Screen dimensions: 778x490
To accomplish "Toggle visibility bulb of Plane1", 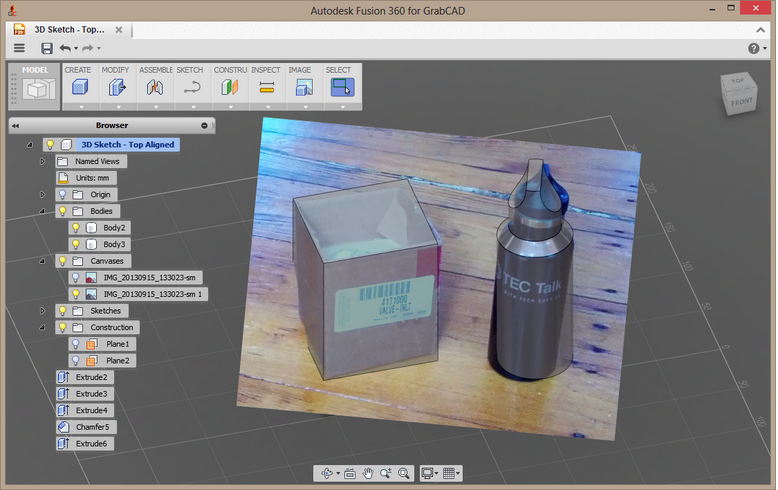I will click(x=76, y=344).
